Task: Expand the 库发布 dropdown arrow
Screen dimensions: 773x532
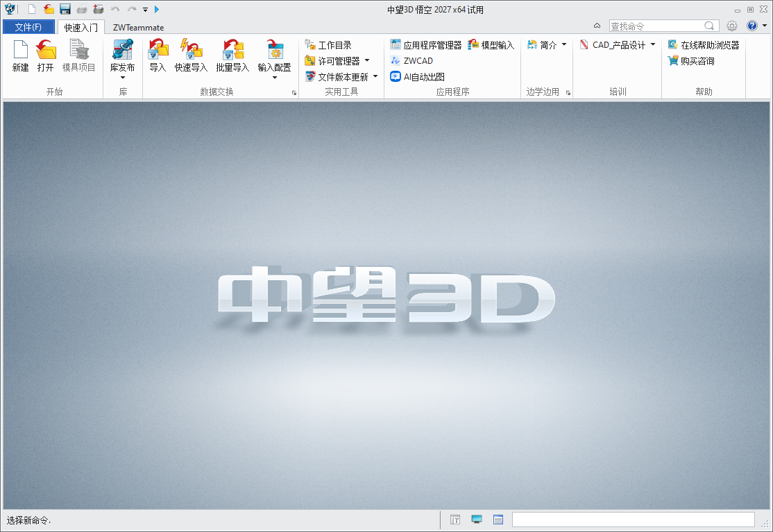Action: tap(123, 78)
